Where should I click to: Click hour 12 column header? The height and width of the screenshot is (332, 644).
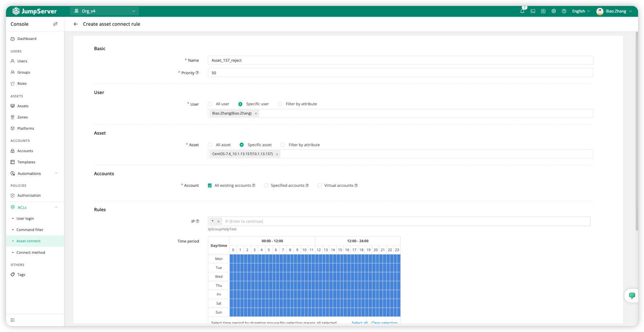pos(319,250)
